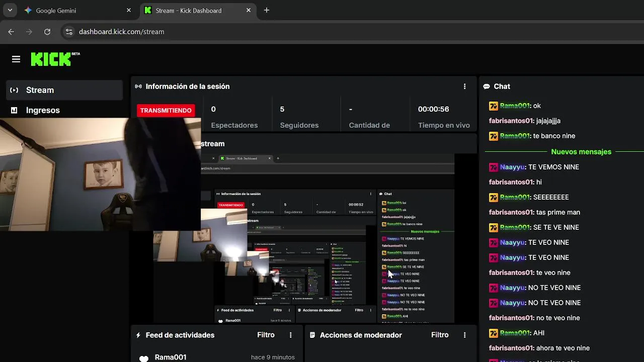This screenshot has width=644, height=362.
Task: Click the chat bubble icon in Chat header
Action: pyautogui.click(x=487, y=86)
